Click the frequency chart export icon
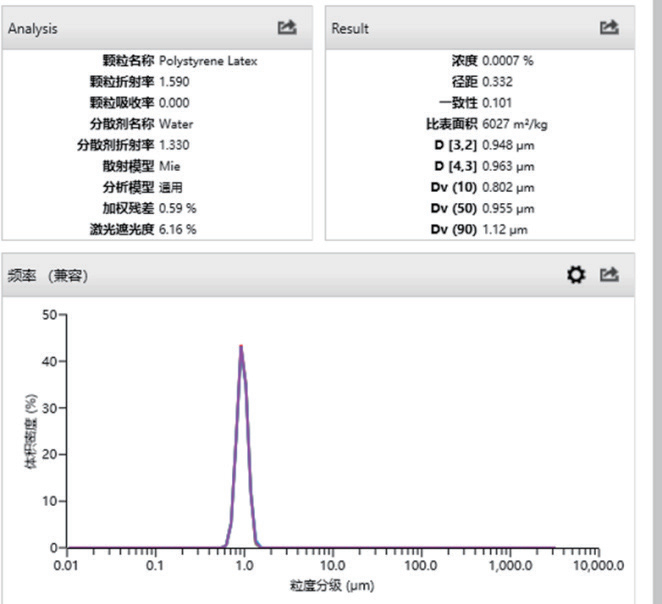662x604 pixels. [x=609, y=275]
